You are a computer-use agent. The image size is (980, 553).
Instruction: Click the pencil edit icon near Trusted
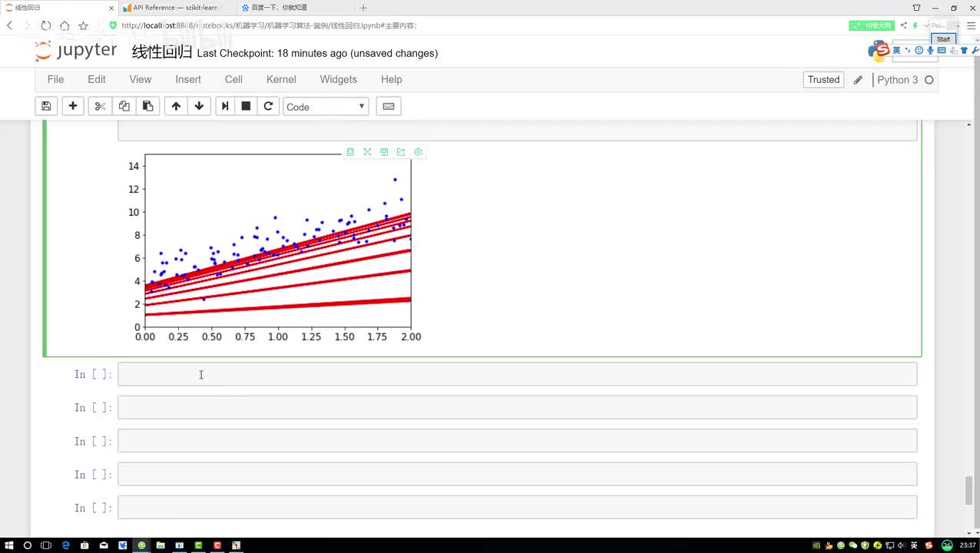point(858,80)
